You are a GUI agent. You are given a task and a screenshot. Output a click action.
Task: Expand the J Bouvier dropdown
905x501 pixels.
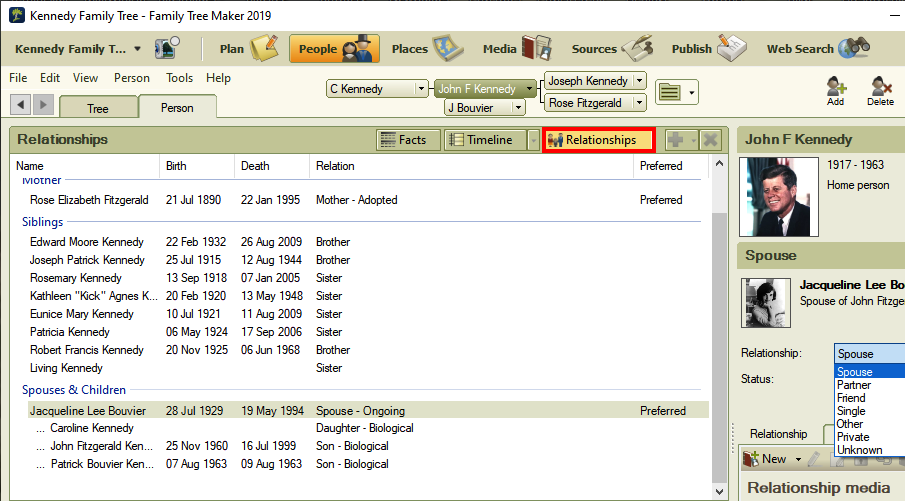[518, 107]
